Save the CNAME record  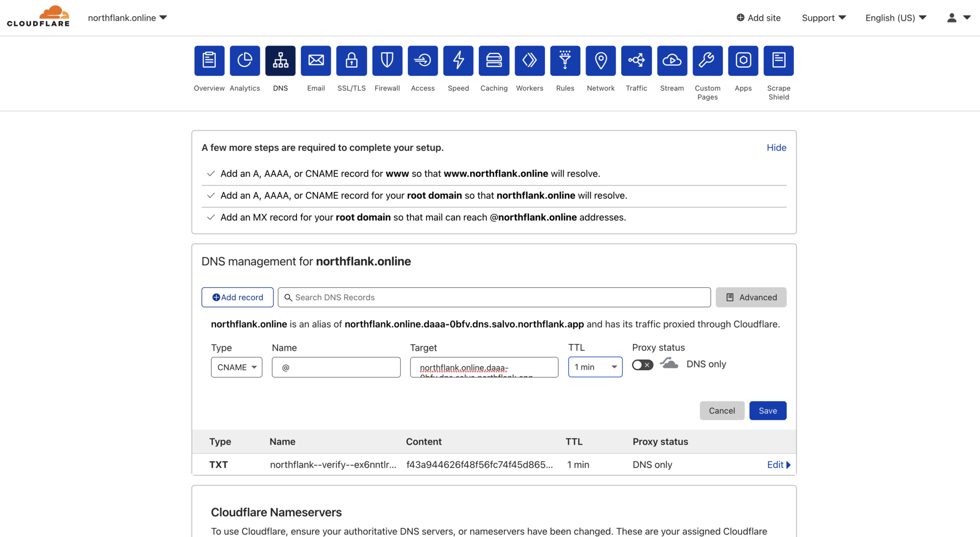pos(768,411)
